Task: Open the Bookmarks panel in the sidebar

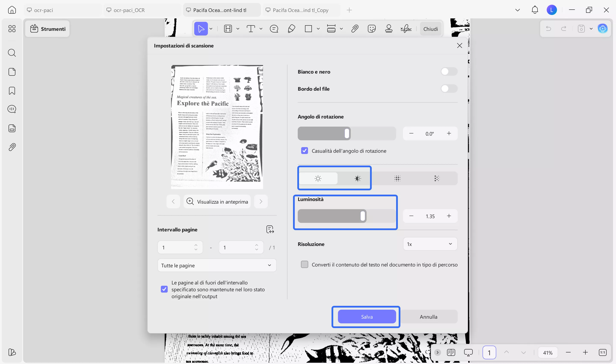Action: 12,90
